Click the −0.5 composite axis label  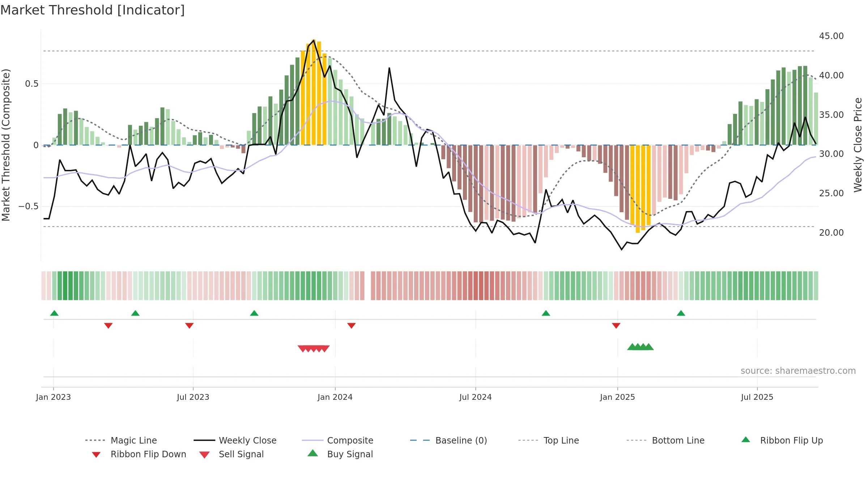[29, 206]
